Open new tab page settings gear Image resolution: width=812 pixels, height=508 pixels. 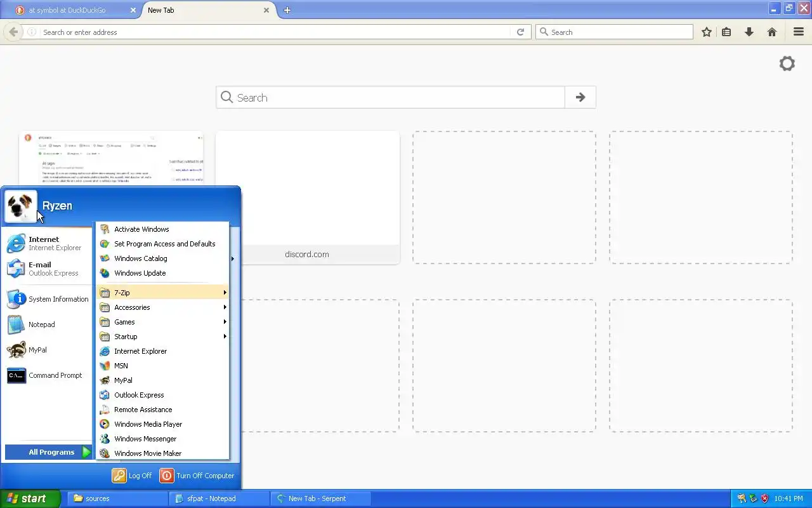[x=787, y=63]
